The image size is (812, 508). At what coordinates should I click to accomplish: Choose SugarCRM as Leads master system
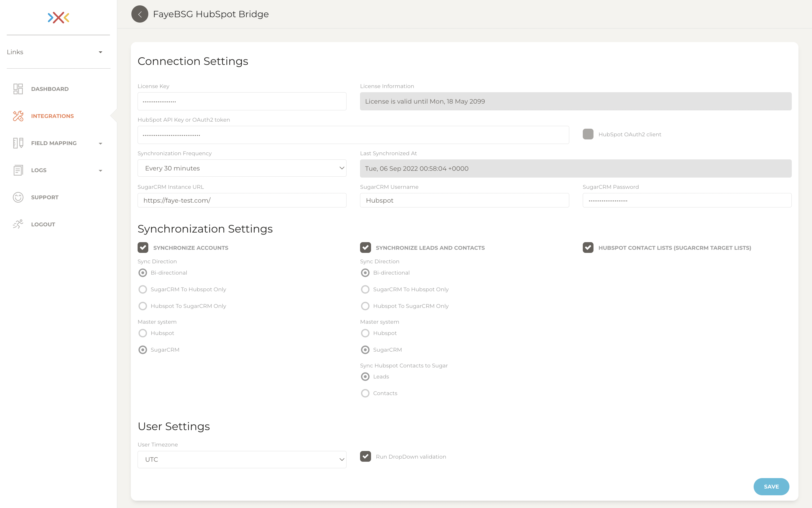click(365, 350)
